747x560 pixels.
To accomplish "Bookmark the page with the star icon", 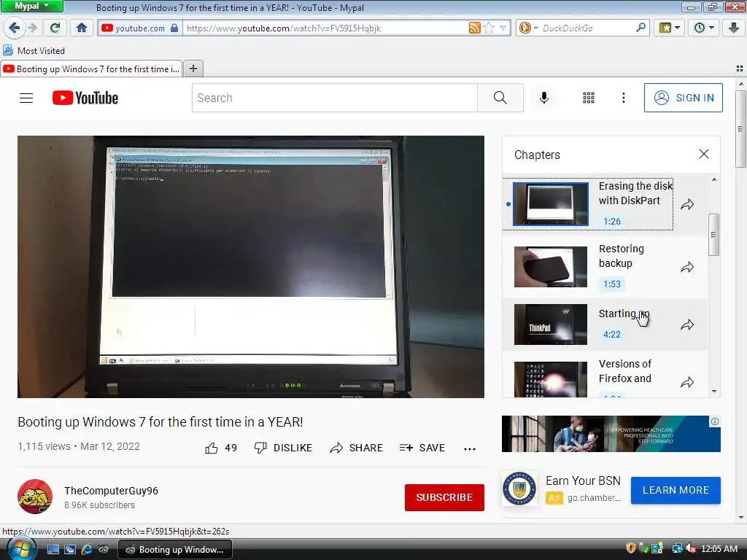I will [x=488, y=28].
